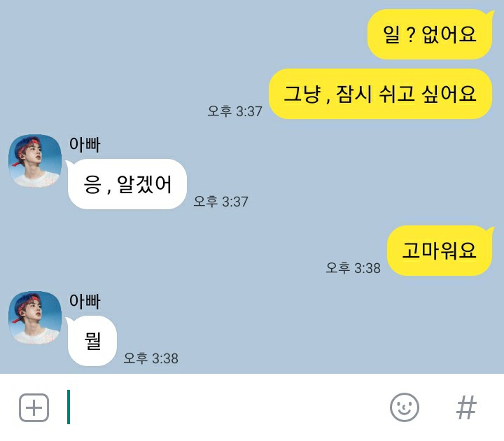Click timestamp 오후 3:38 beside 뭘
This screenshot has width=504, height=441.
click(x=150, y=358)
